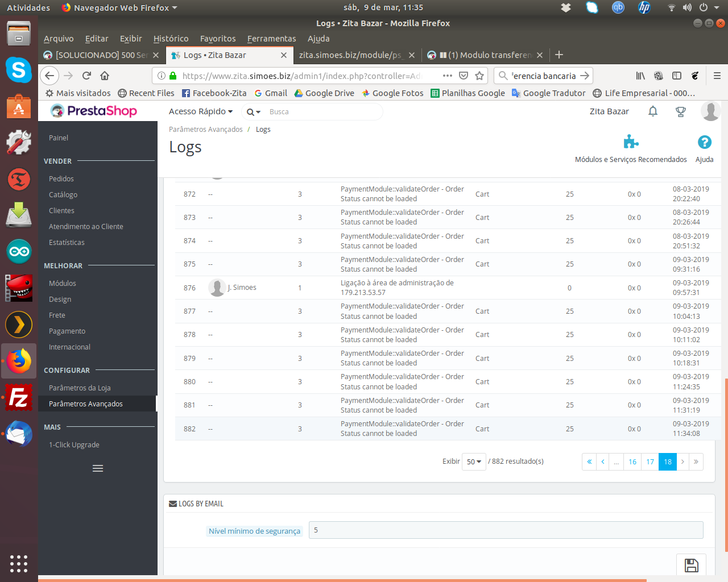
Task: Open Parâmetros da Loja section
Action: pyautogui.click(x=80, y=388)
